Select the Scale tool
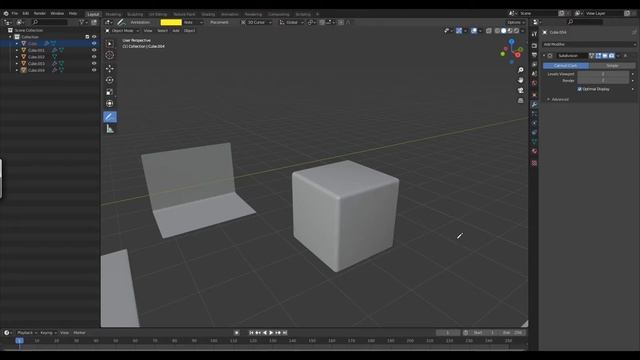This screenshot has height=360, width=640. 110,92
